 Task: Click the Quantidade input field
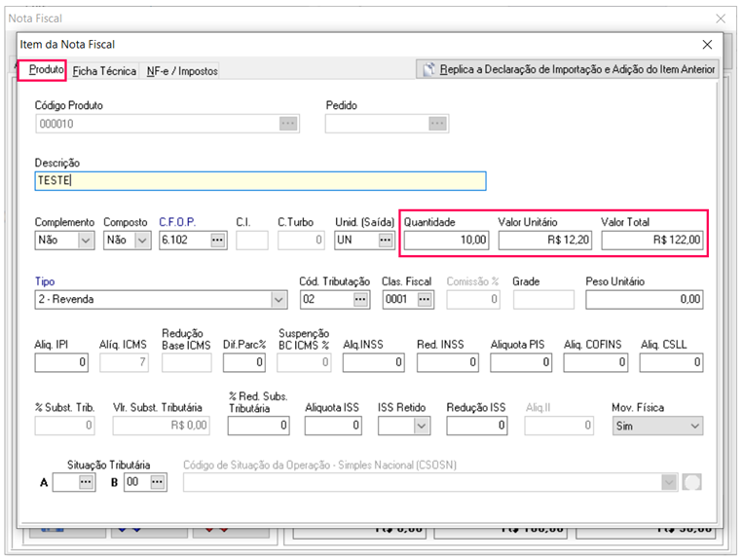point(446,241)
